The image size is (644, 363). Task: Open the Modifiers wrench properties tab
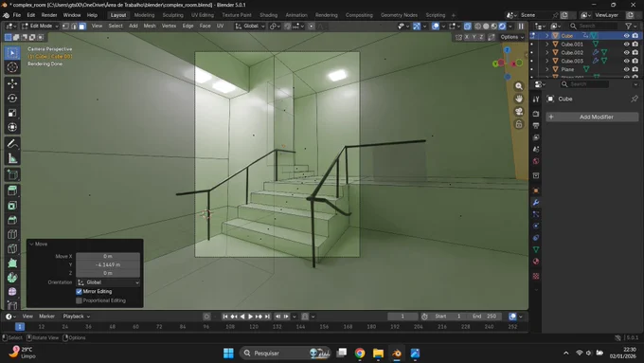[x=536, y=203]
